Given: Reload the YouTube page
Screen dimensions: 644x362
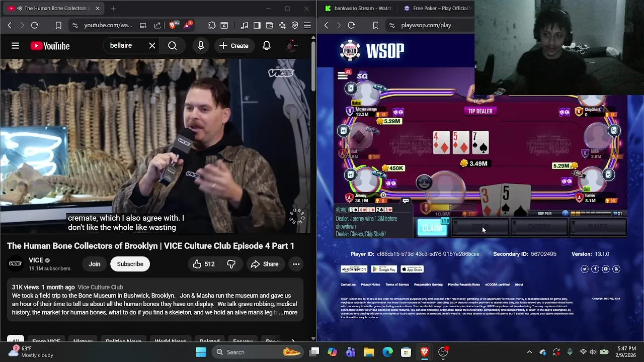Looking at the screenshot, I should pos(35,25).
